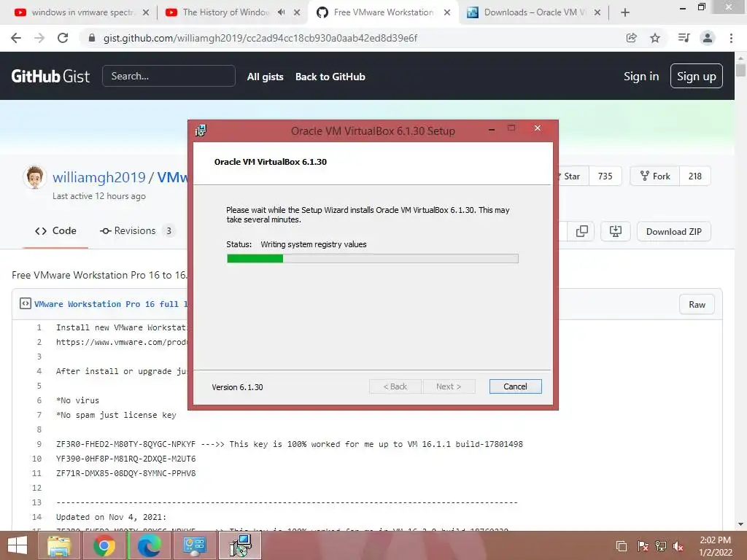Close the Downloads – Oracle VM tab
The width and height of the screenshot is (747, 560).
pyautogui.click(x=597, y=12)
